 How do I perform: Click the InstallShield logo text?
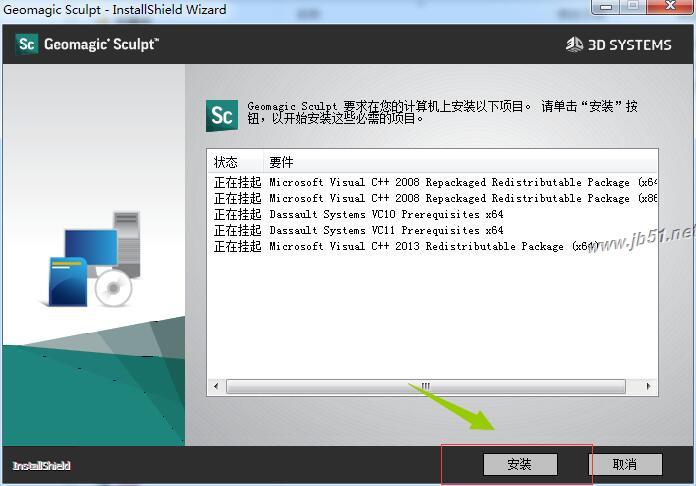[41, 466]
